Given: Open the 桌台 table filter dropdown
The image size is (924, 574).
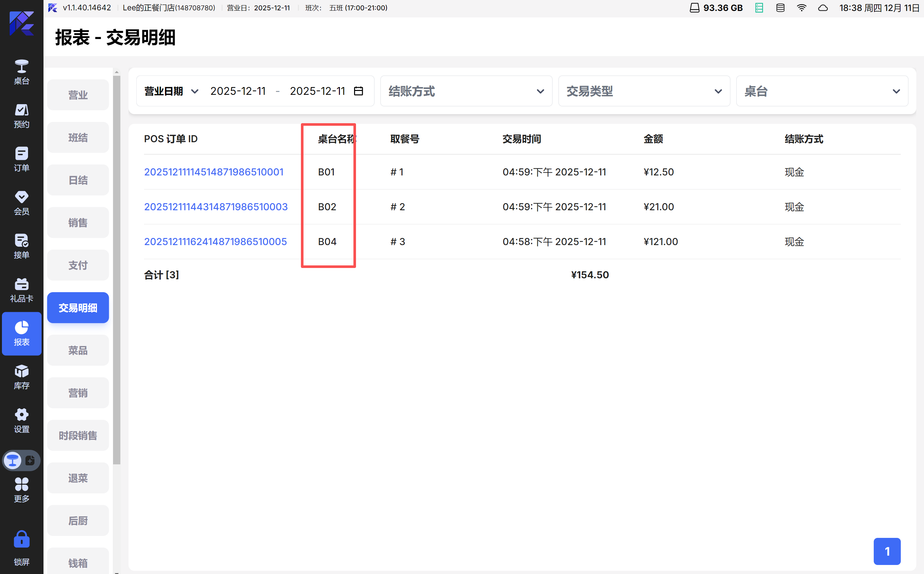Looking at the screenshot, I should 822,91.
